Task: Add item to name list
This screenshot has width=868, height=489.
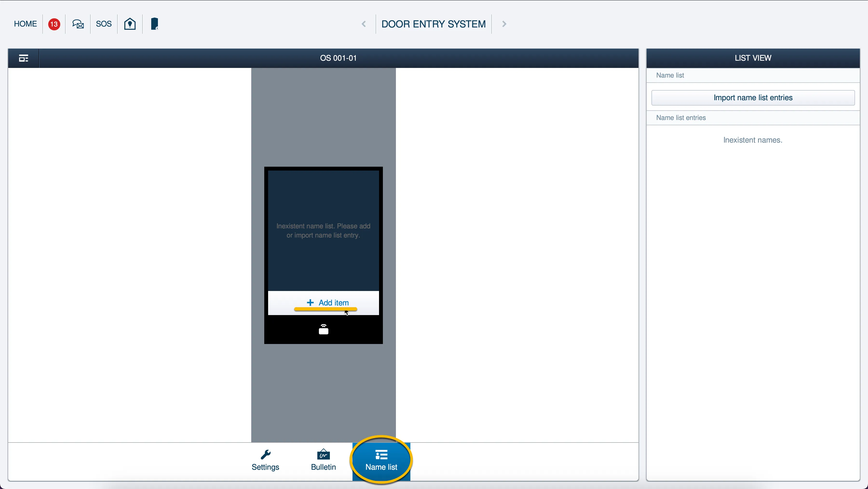Action: 324,303
